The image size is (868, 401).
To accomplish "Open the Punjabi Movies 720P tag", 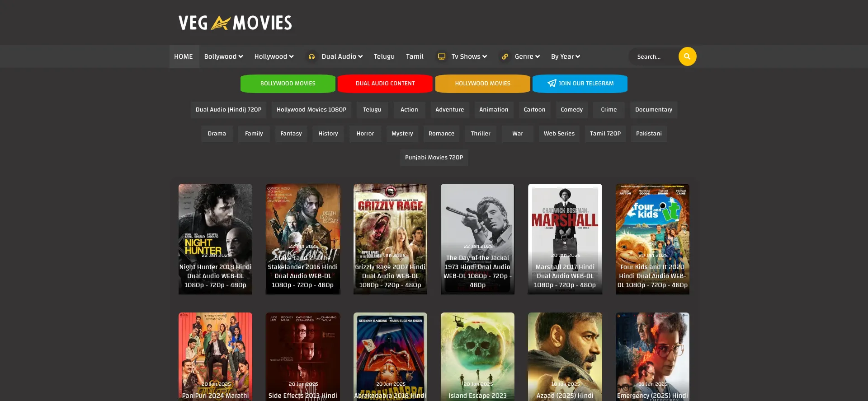I will pyautogui.click(x=434, y=158).
